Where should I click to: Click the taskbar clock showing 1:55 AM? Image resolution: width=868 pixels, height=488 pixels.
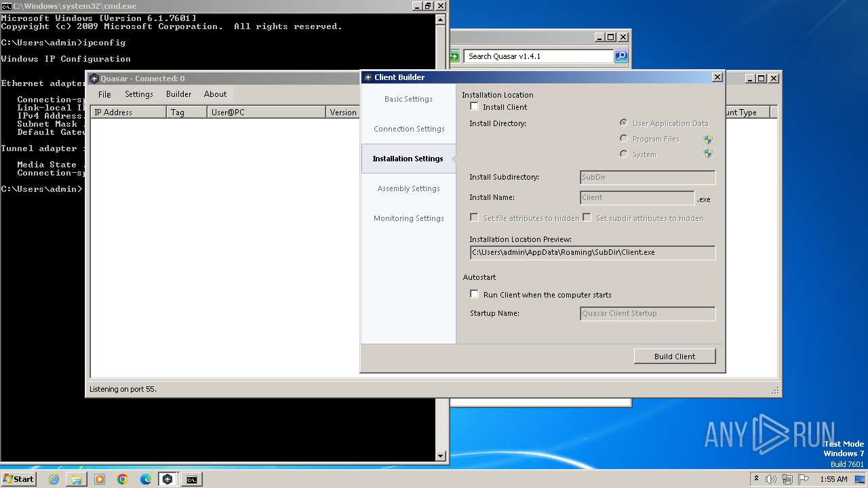(x=833, y=479)
